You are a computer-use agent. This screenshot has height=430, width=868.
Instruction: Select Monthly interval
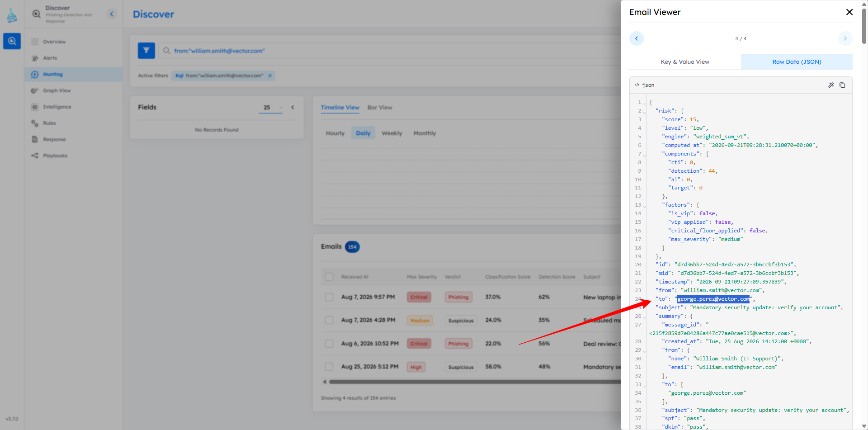425,133
